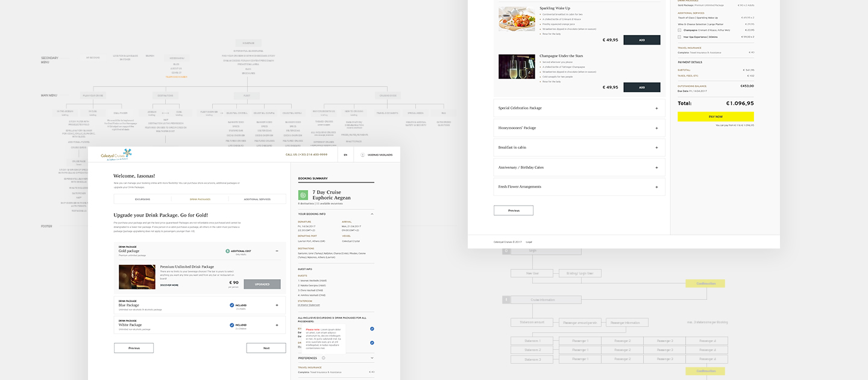Click the Champagne glasses photo
The image size is (868, 380).
(517, 66)
